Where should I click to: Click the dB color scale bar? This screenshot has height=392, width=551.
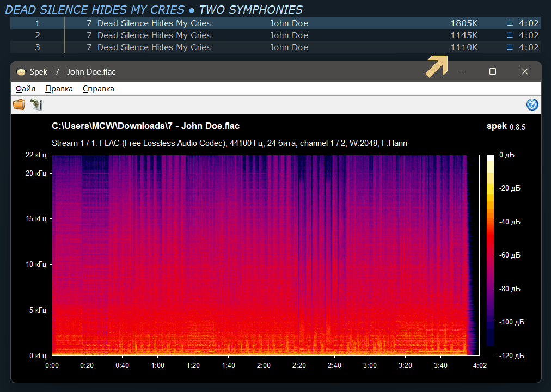pos(491,250)
